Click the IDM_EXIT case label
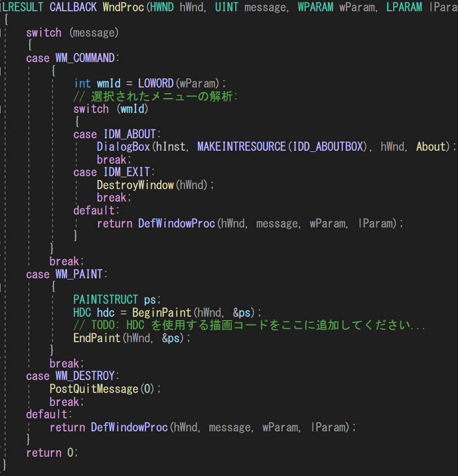Screen dimensions: 458x476 click(x=126, y=172)
